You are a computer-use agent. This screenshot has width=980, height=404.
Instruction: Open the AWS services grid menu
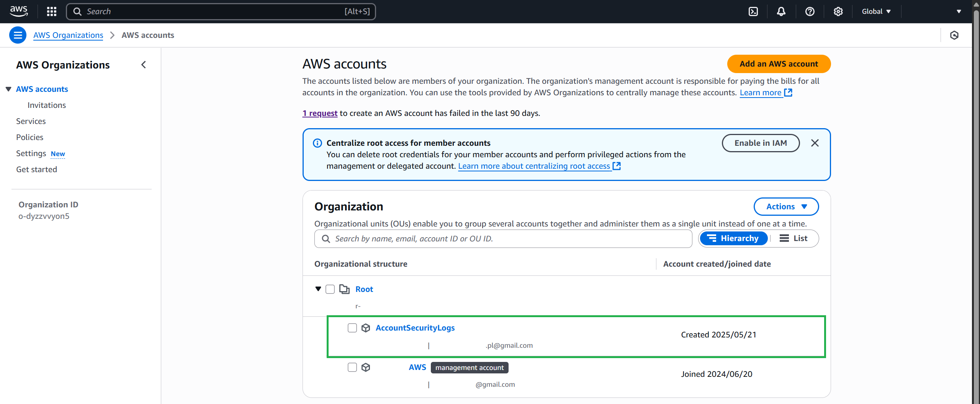coord(51,11)
